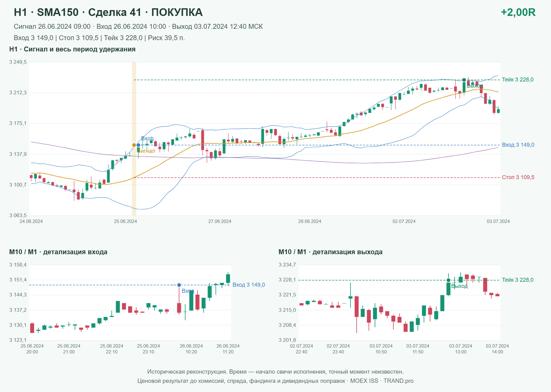
Task: Click the '03.07.2024 13:00' time label
Action: point(461,349)
